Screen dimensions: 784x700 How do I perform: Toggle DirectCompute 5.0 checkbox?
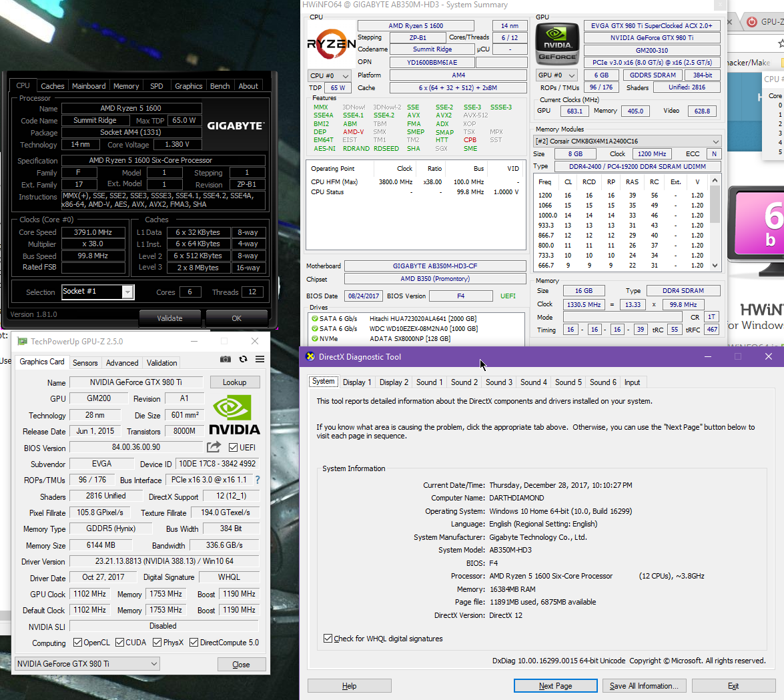pos(194,642)
